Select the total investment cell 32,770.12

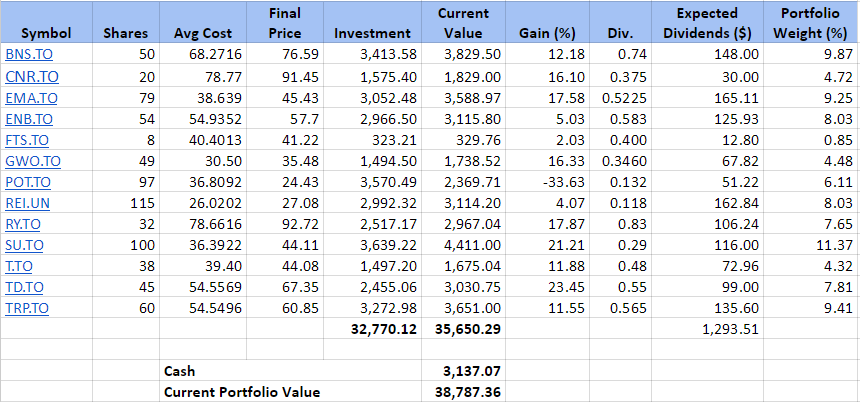point(372,330)
